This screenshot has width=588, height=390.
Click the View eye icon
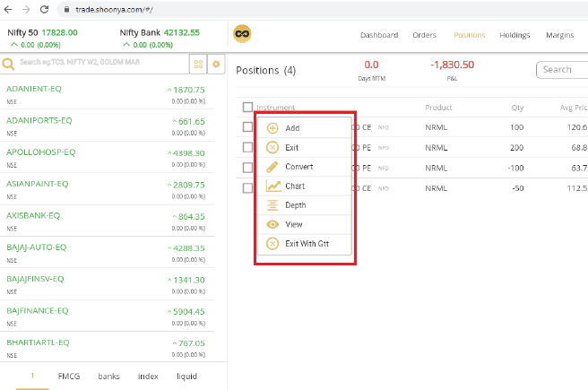[x=272, y=224]
